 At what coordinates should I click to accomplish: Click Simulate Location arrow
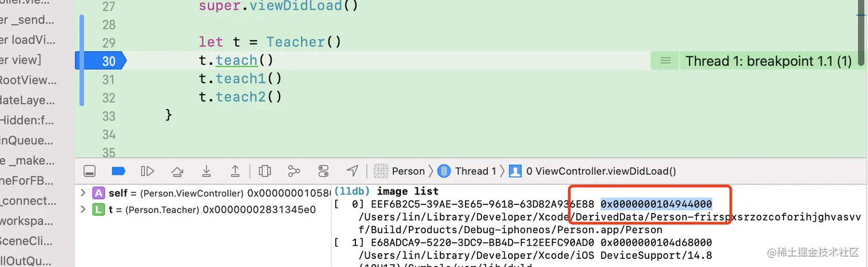(x=352, y=171)
